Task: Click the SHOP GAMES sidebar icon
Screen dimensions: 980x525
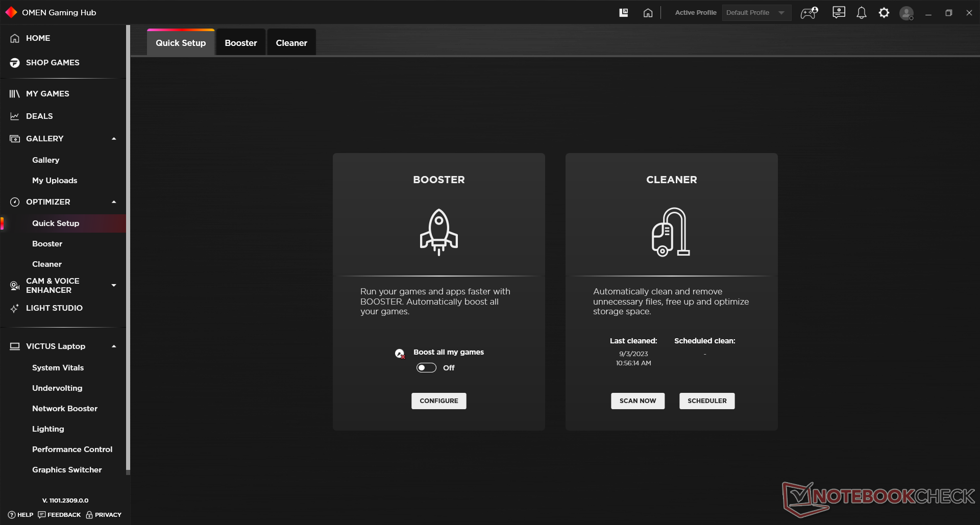Action: click(15, 63)
